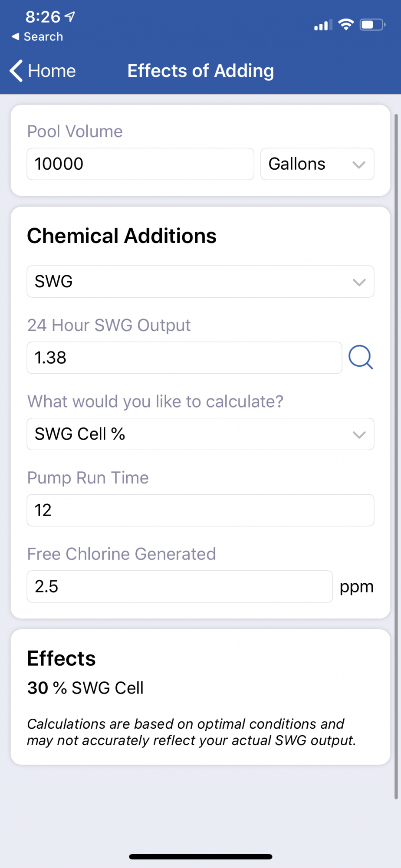Edit the 24 Hour SWG Output field
The width and height of the screenshot is (401, 868).
pos(184,358)
